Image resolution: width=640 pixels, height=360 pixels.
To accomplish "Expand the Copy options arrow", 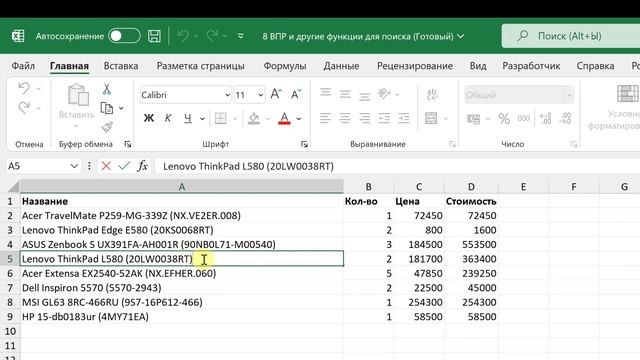I will (x=121, y=109).
